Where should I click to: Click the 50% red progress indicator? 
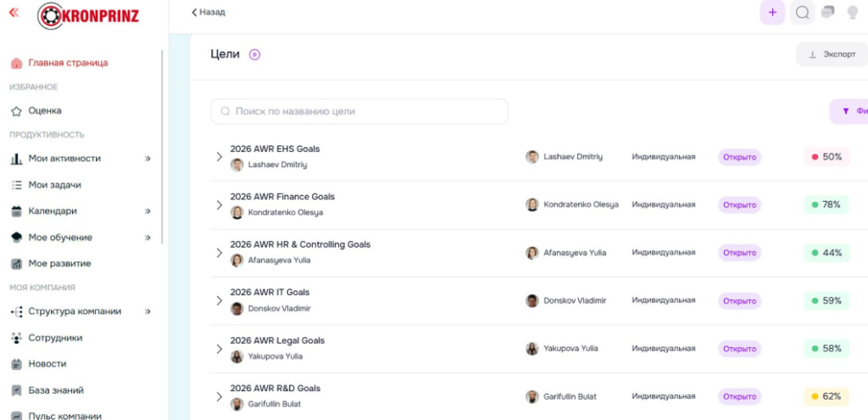pyautogui.click(x=826, y=157)
